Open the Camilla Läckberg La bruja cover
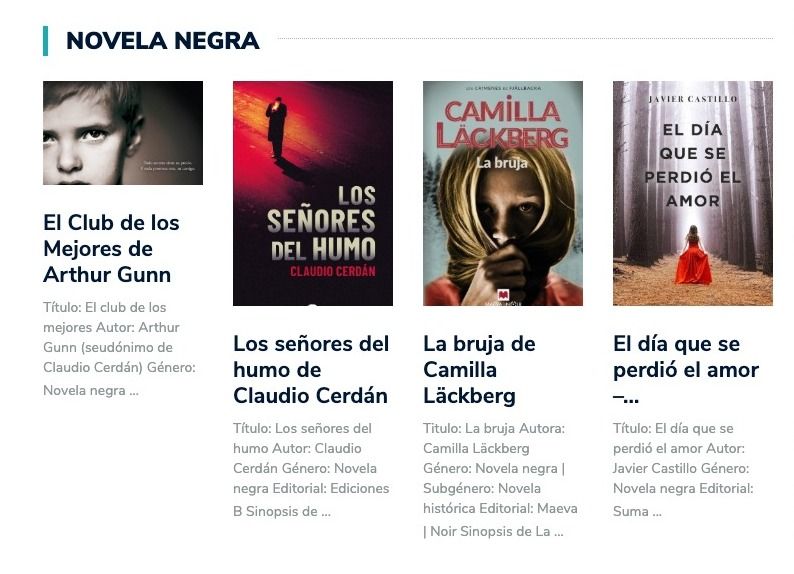 pyautogui.click(x=503, y=193)
